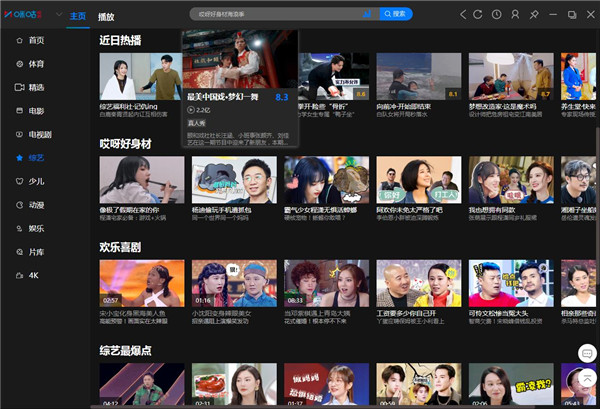Open the 电影 movies category

[35, 111]
